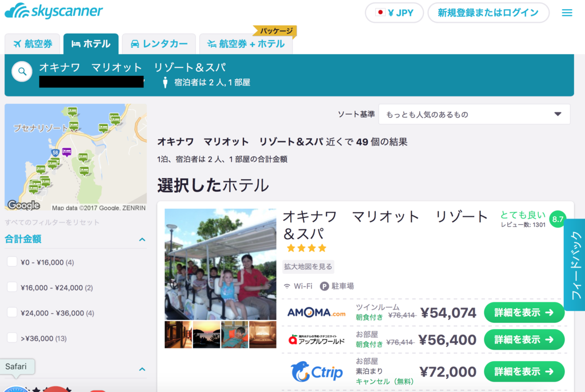The image size is (585, 392).
Task: Click the Ctrip provider logo
Action: point(316,371)
